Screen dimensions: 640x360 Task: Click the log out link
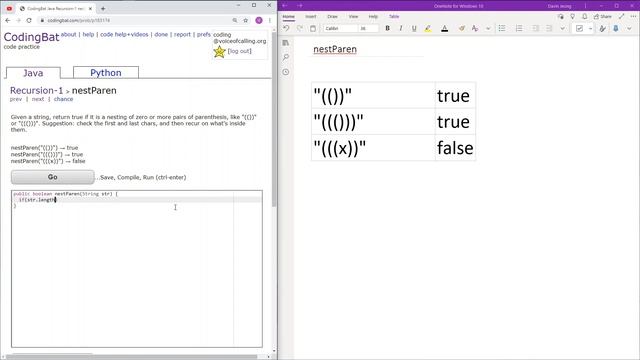click(240, 51)
